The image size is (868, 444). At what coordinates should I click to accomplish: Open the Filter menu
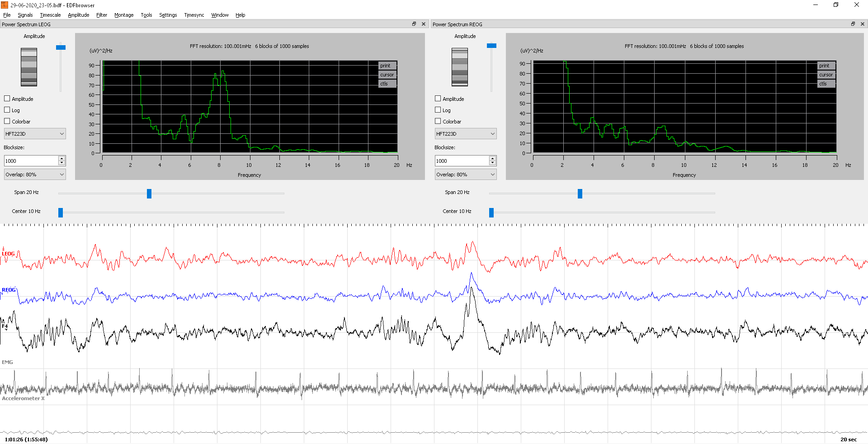point(102,15)
